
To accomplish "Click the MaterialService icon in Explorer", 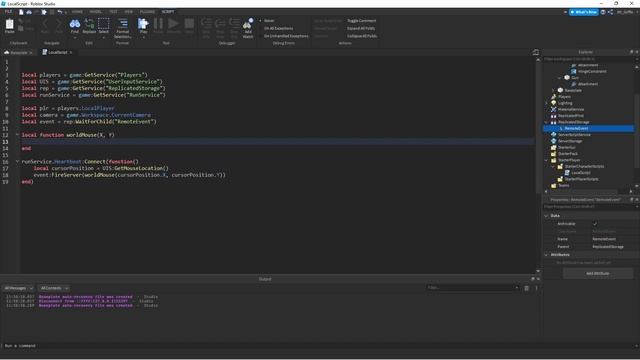I will click(553, 109).
